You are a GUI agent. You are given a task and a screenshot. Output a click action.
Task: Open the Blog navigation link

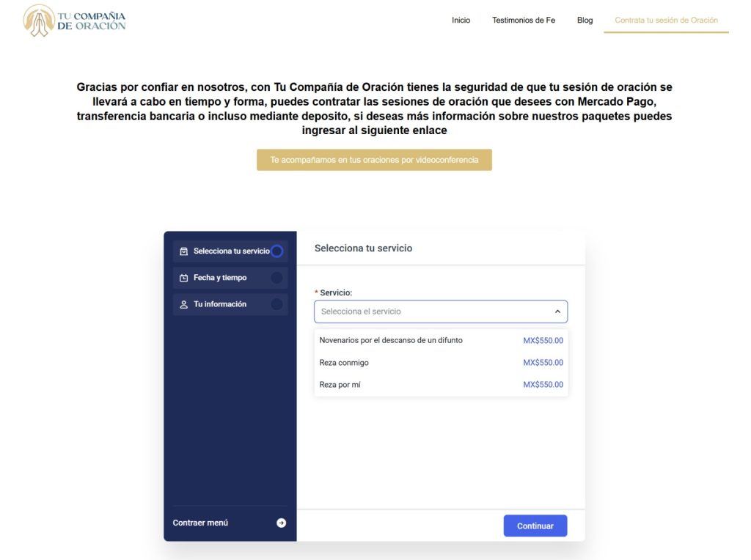[x=585, y=21]
